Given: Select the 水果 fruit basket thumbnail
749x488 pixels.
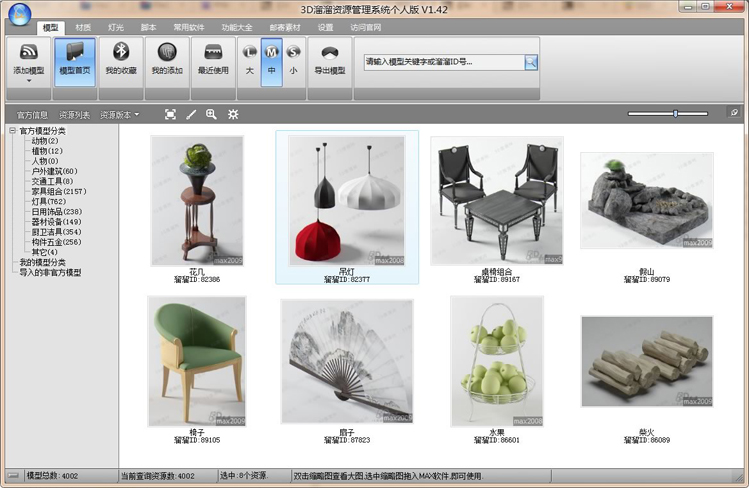Looking at the screenshot, I should [x=497, y=361].
